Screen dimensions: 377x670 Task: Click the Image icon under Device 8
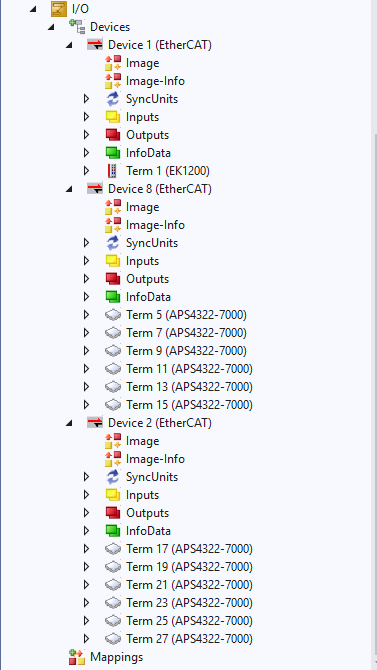[113, 207]
